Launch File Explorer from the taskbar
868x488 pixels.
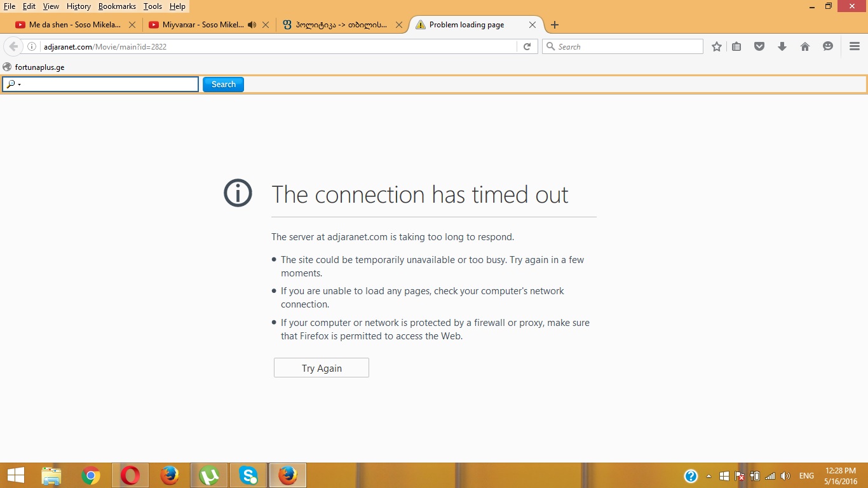point(51,475)
